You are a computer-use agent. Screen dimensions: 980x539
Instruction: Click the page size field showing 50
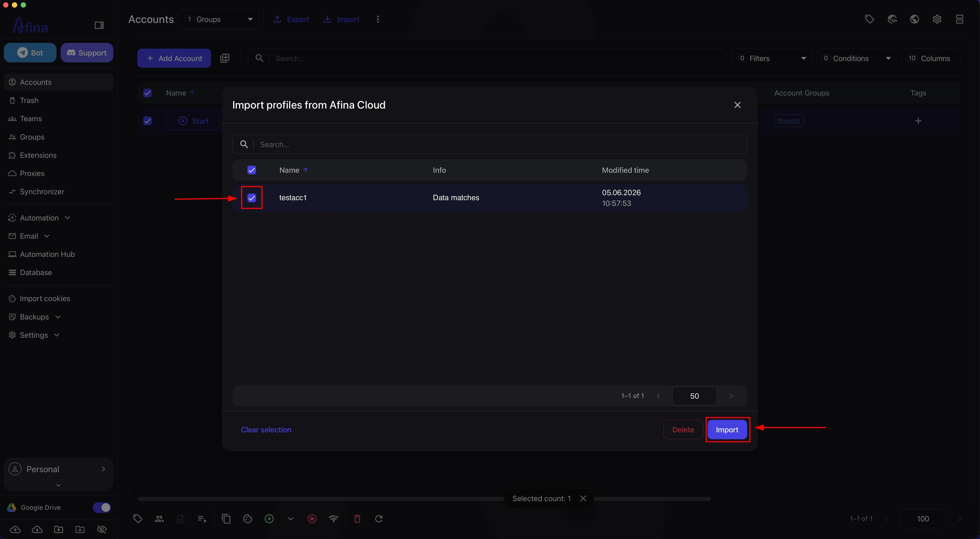coord(694,396)
